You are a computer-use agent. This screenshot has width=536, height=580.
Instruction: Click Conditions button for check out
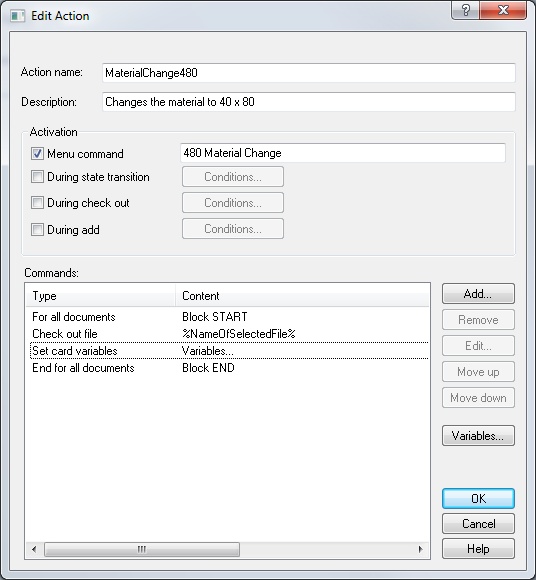tap(233, 203)
